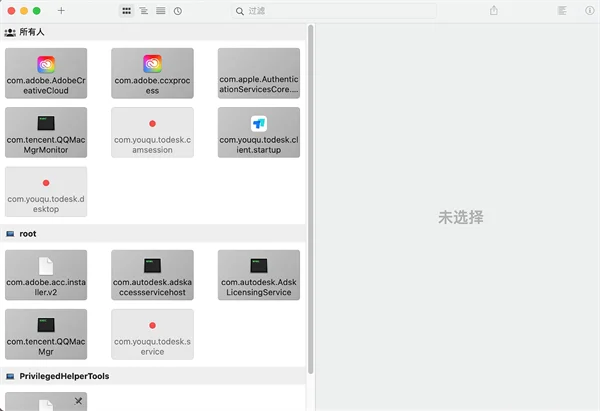Click the plus add job button
The height and width of the screenshot is (411, 600).
tap(61, 11)
